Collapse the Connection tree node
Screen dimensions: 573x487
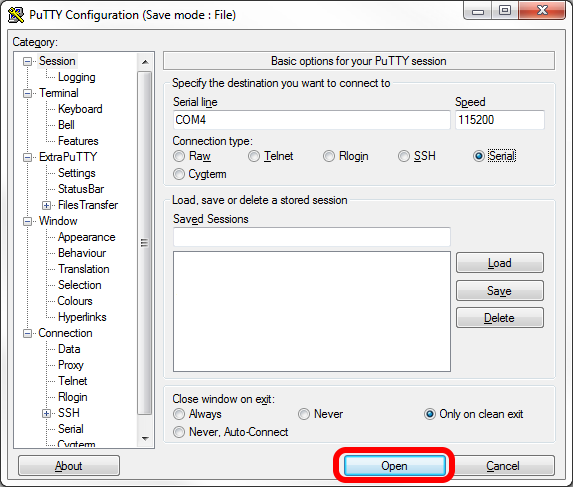[x=27, y=334]
